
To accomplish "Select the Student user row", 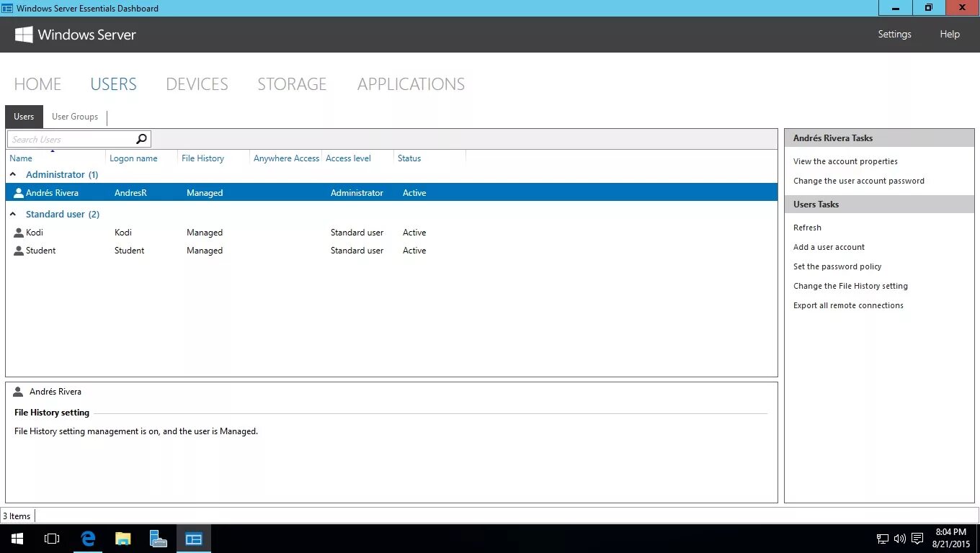I will coord(391,251).
